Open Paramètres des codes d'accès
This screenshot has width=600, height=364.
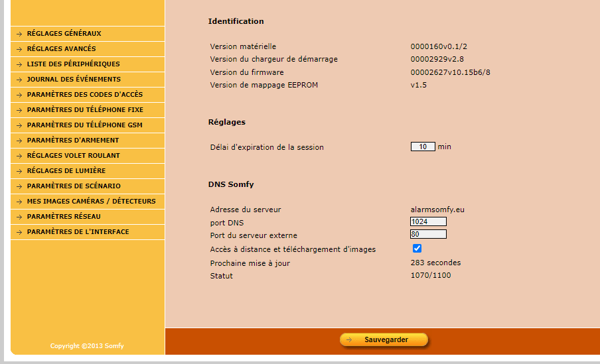[88, 95]
